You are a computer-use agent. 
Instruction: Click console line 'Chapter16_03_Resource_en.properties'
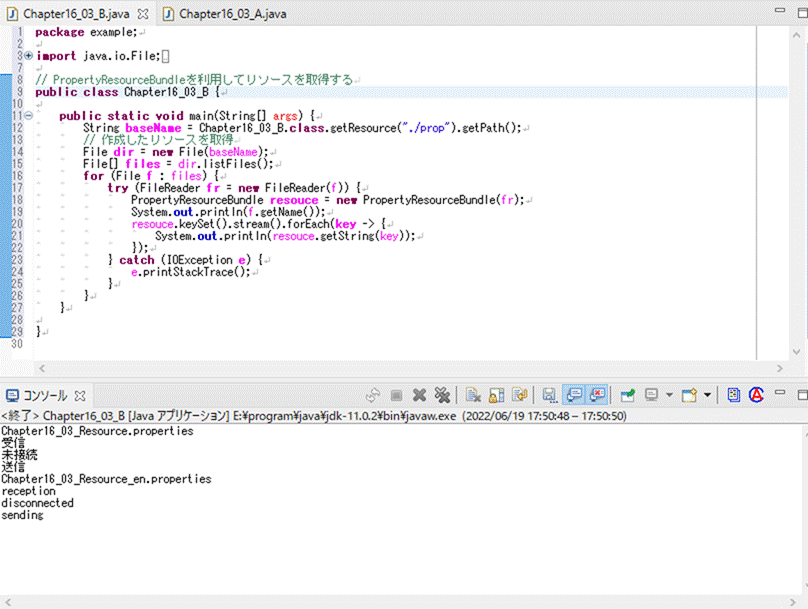pyautogui.click(x=106, y=479)
